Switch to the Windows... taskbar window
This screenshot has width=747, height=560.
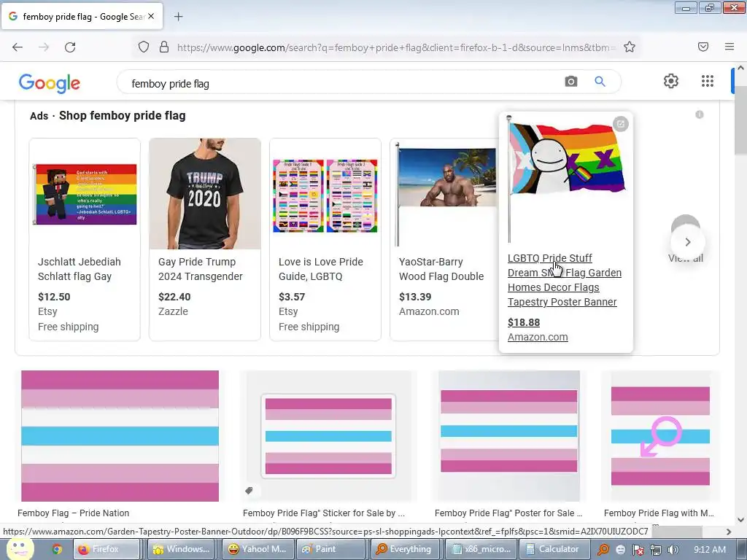coord(182,549)
